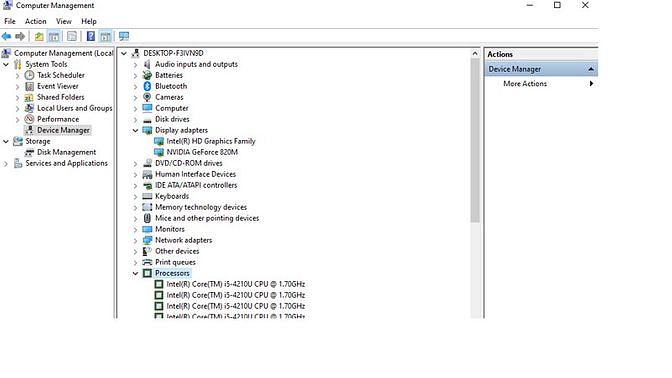Click the Task Scheduler clock icon
Image resolution: width=672 pixels, height=378 pixels.
29,75
